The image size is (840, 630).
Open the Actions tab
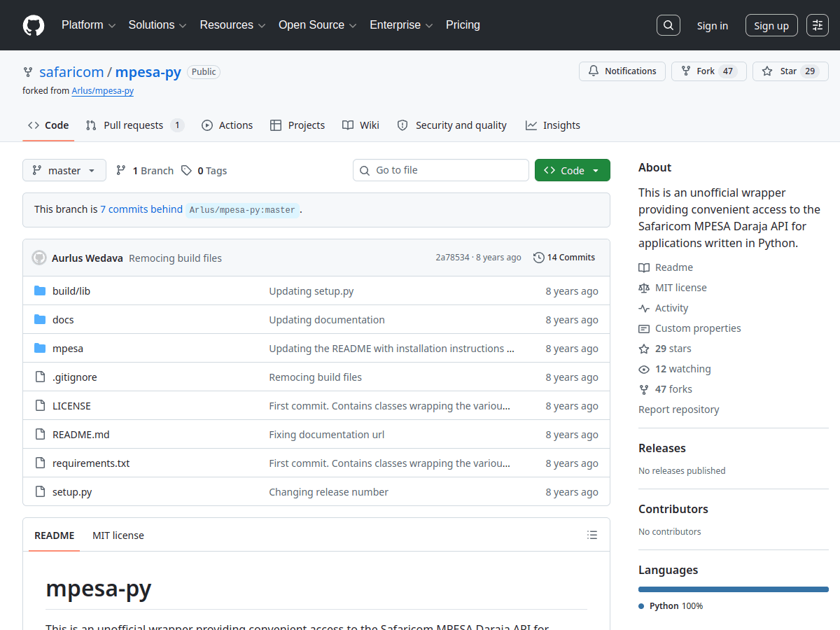tap(227, 125)
